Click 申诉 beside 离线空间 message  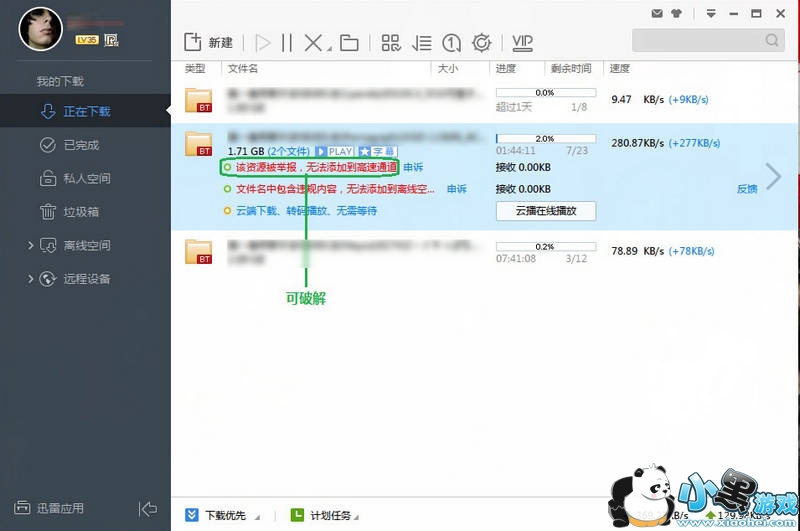457,189
